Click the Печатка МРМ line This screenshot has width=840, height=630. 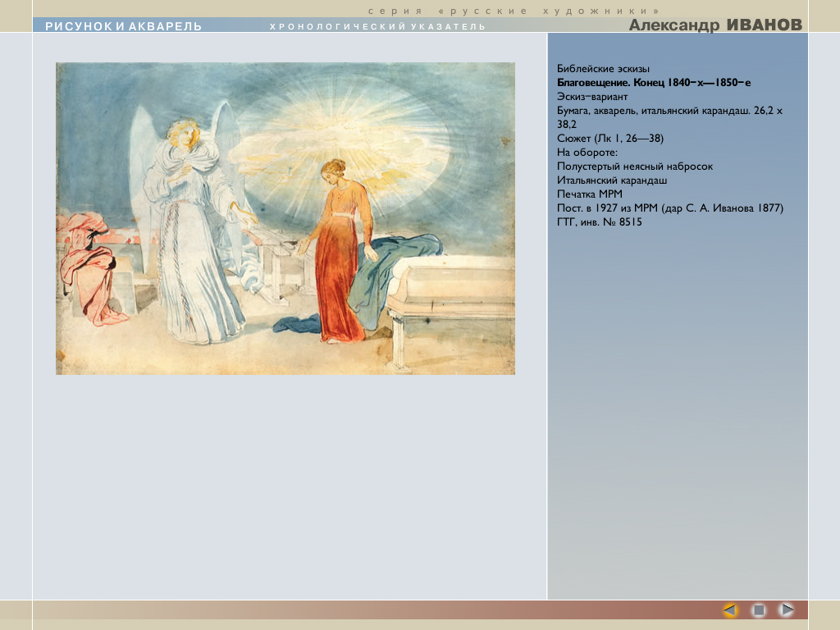[x=589, y=194]
